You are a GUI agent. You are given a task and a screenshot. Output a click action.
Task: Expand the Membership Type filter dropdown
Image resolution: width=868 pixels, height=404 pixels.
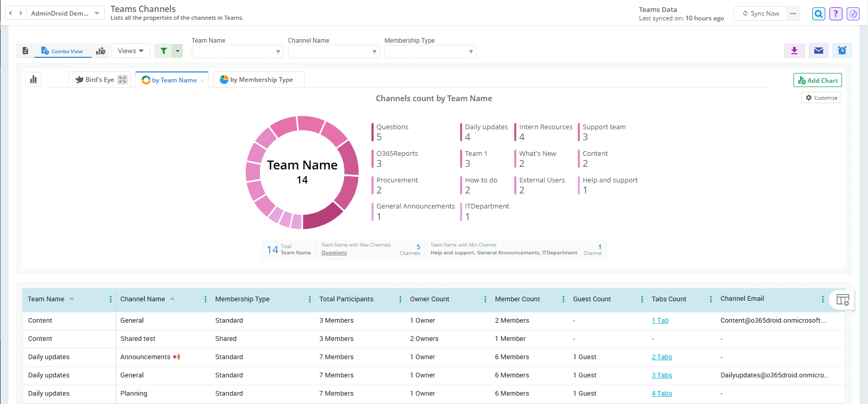point(430,52)
